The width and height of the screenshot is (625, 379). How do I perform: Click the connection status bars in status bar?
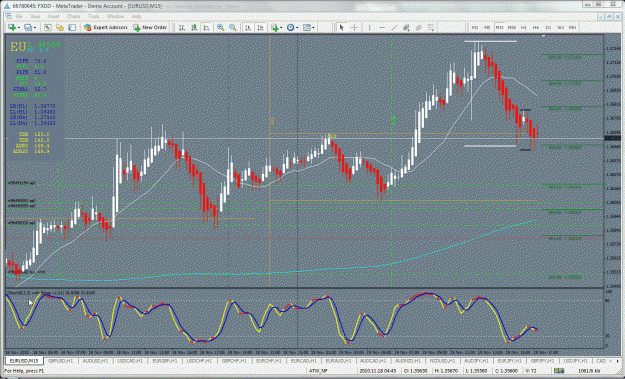[559, 371]
